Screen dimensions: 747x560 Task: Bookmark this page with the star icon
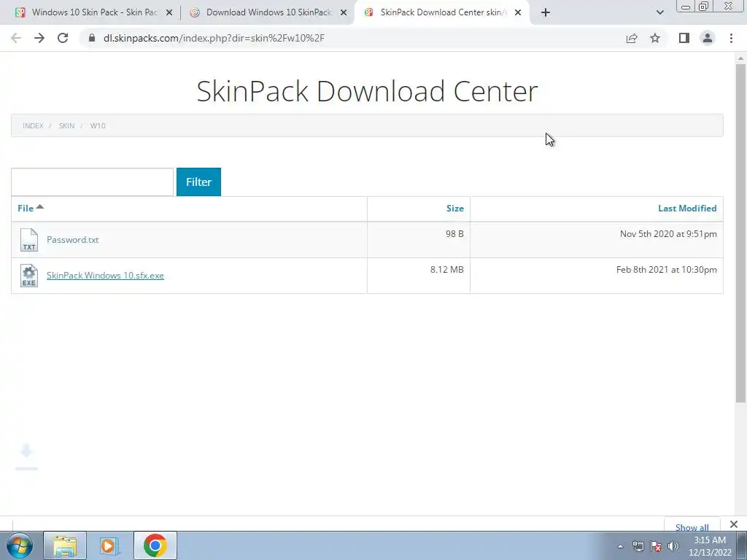click(x=655, y=38)
